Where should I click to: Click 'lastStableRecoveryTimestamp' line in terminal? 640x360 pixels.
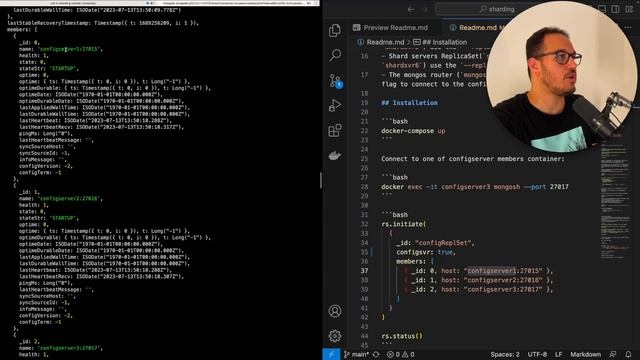(103, 23)
